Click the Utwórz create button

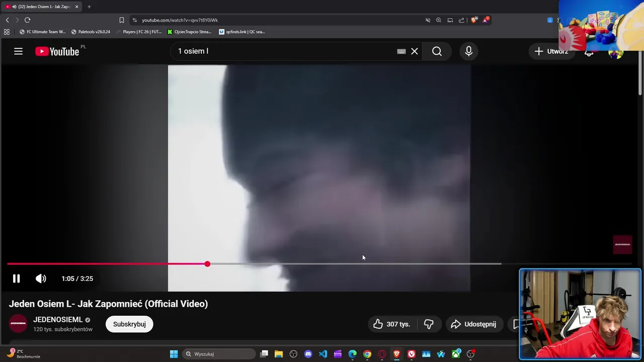(551, 51)
